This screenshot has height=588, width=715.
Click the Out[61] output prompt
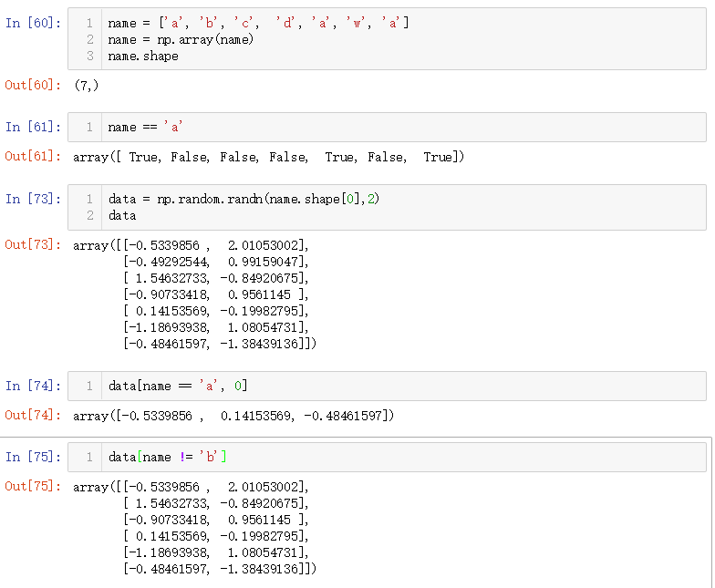coord(34,156)
